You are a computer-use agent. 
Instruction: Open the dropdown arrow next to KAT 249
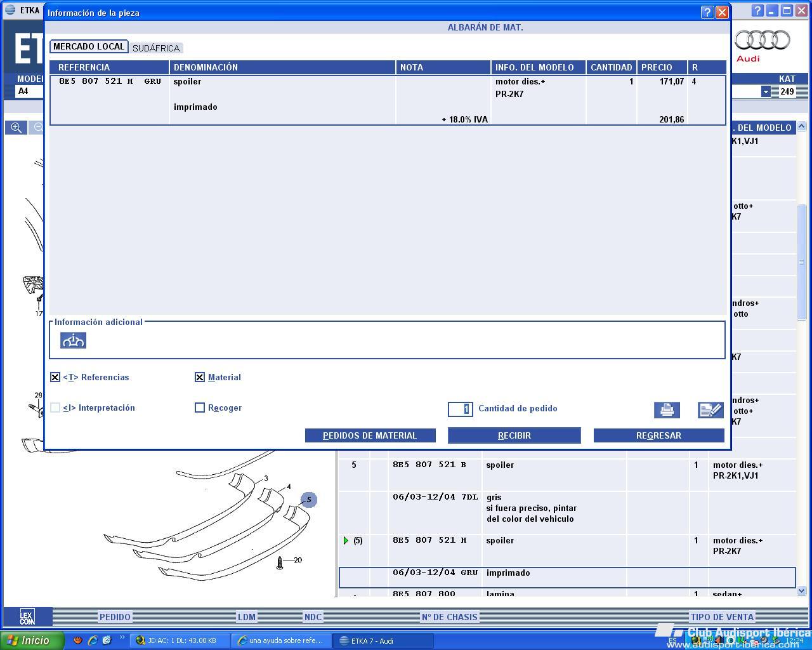point(766,91)
